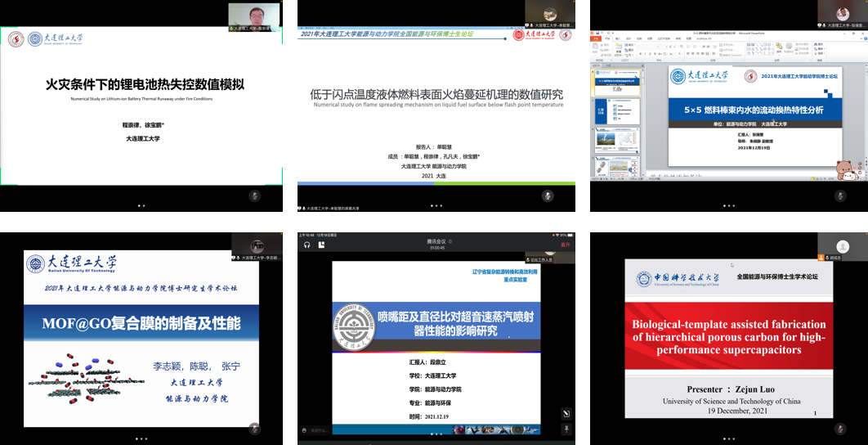868x445 pixels.
Task: Click pin icon below annotation pen
Action: click(566, 429)
